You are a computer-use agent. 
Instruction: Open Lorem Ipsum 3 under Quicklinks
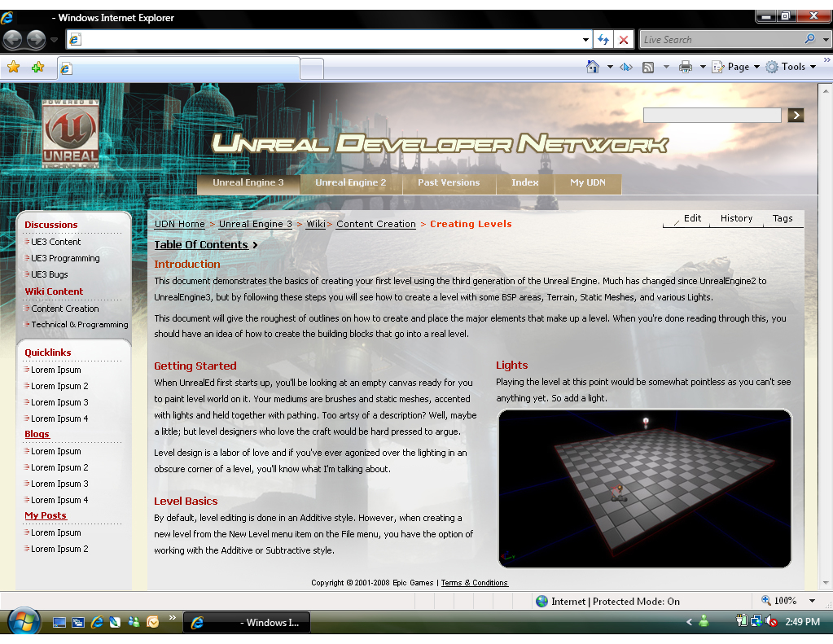tap(59, 402)
